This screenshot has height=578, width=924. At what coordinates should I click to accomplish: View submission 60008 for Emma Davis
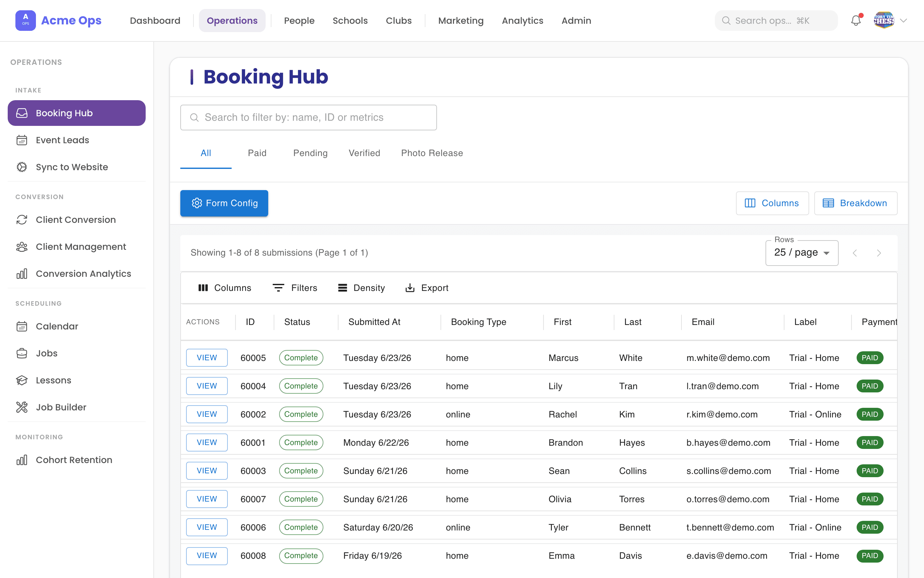click(x=207, y=556)
